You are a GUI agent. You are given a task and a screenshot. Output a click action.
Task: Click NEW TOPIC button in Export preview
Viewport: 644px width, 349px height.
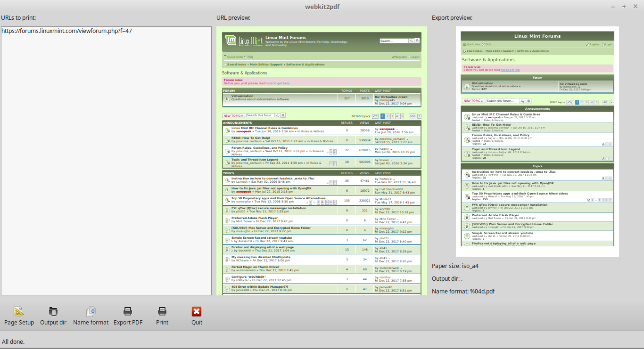[x=473, y=101]
